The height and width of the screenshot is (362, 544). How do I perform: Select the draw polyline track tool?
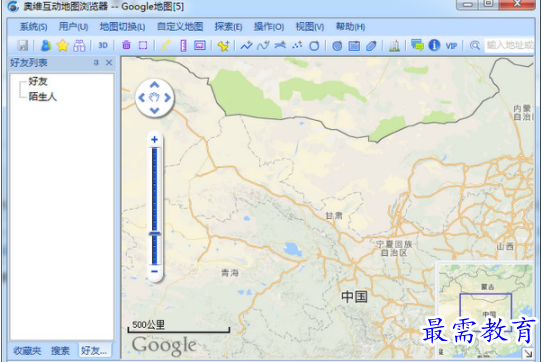pyautogui.click(x=247, y=45)
